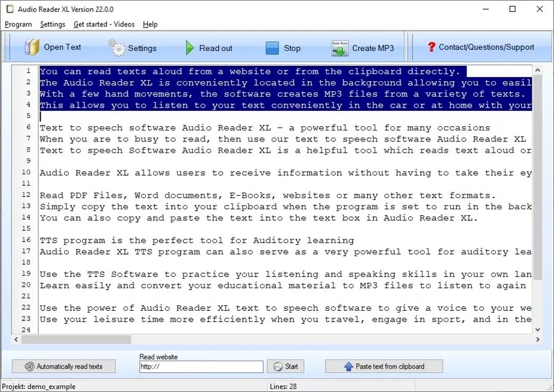Click the Start button for Read website
This screenshot has height=392, width=554.
pos(286,366)
